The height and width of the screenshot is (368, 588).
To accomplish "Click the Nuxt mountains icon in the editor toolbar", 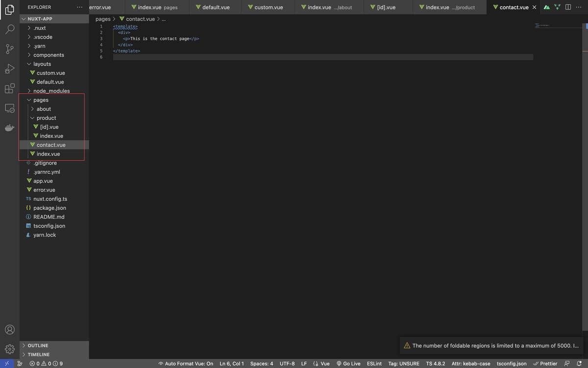I will coord(546,7).
